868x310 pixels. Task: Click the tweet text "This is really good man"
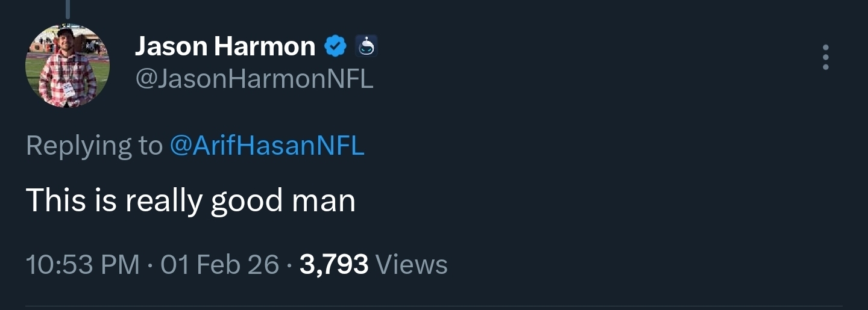coord(190,200)
